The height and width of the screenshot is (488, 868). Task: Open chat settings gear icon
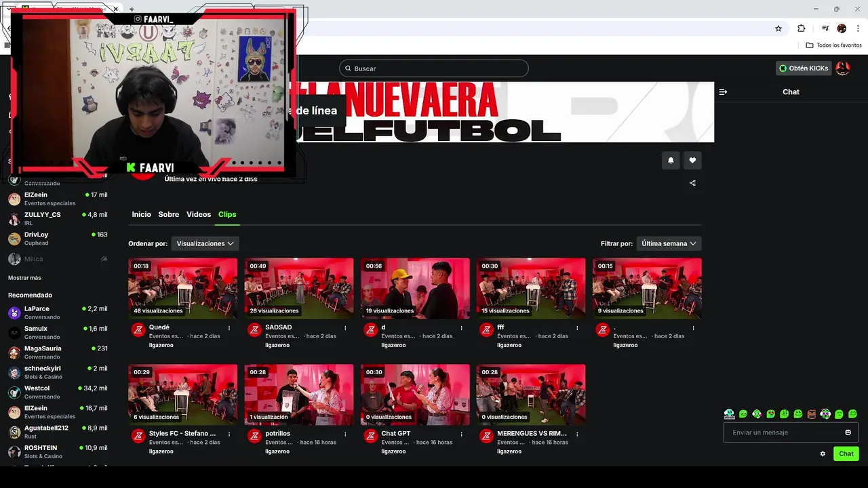823,454
